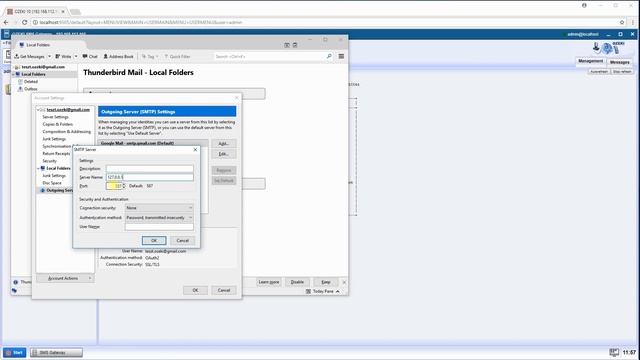Viewport: 640px width, 360px height.
Task: Click the Start button on taskbar
Action: 15,353
